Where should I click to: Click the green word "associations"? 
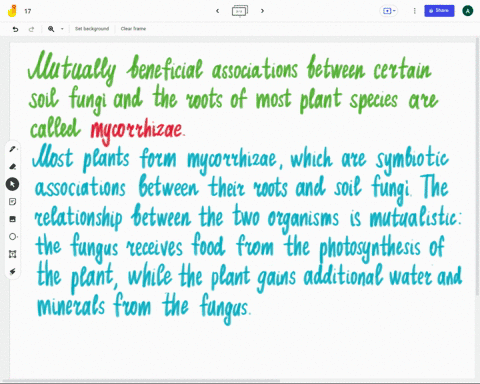click(x=255, y=70)
